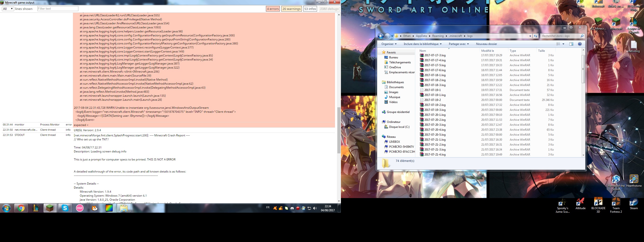Click the 'Rechercher dans : logs' search box

(562, 36)
